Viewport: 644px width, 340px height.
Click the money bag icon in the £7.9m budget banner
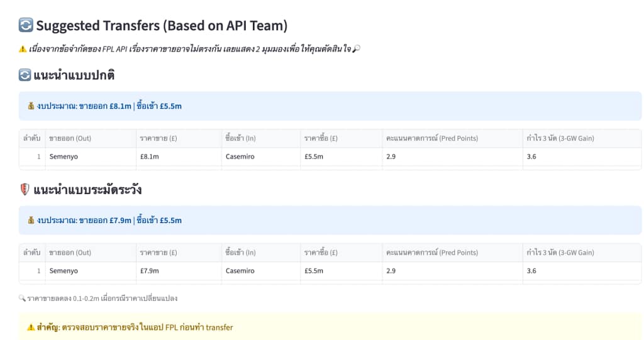(31, 221)
